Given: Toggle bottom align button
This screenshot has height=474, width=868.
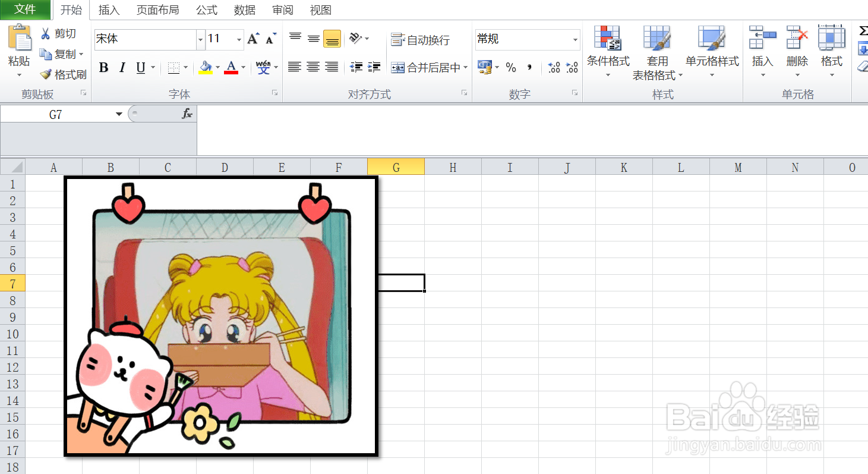Looking at the screenshot, I should [332, 39].
